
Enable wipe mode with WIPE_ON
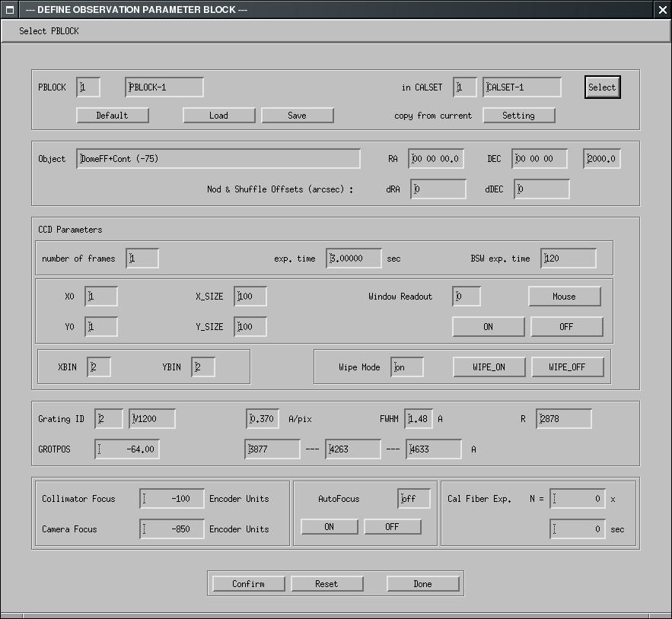[489, 367]
